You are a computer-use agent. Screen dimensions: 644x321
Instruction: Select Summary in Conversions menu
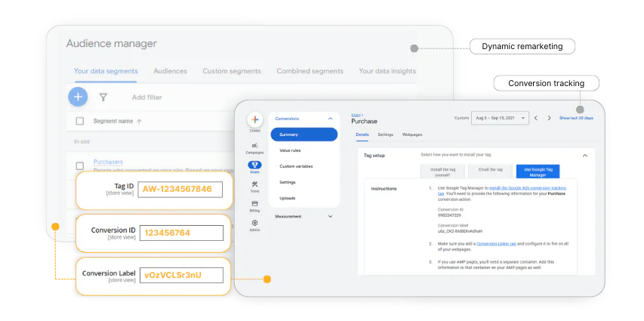tap(304, 134)
